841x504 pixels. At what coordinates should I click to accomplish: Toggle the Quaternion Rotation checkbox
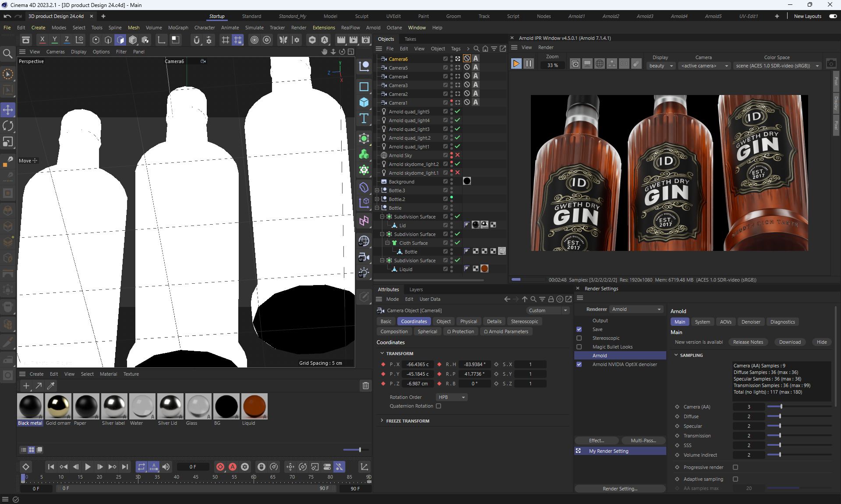tap(438, 406)
